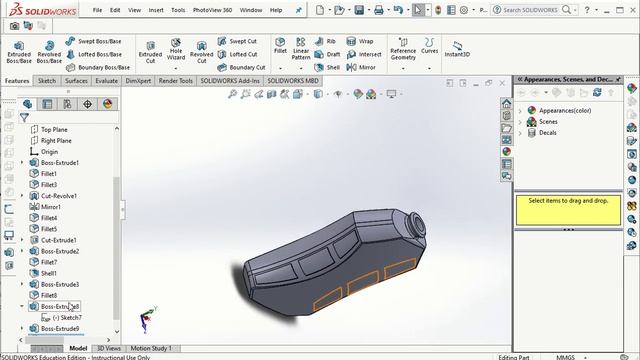The height and width of the screenshot is (360, 640).
Task: Click the Swept Boss/Base tool
Action: [93, 41]
